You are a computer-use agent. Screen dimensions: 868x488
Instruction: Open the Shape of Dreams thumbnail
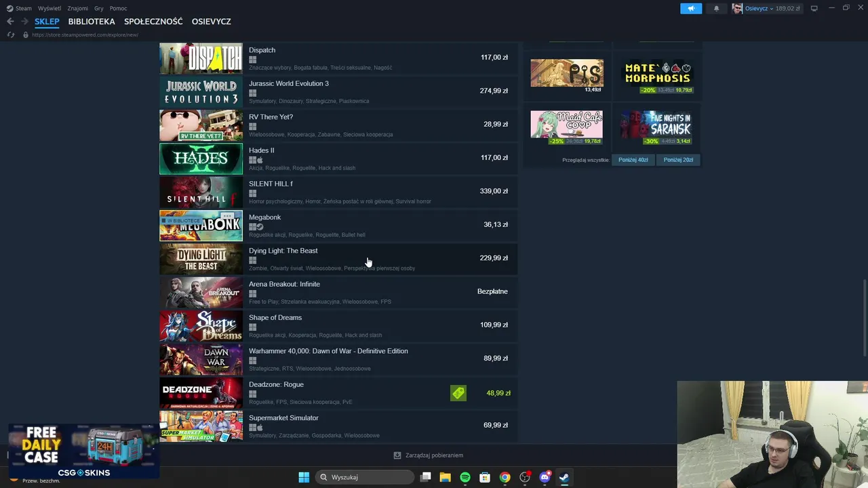coord(201,325)
